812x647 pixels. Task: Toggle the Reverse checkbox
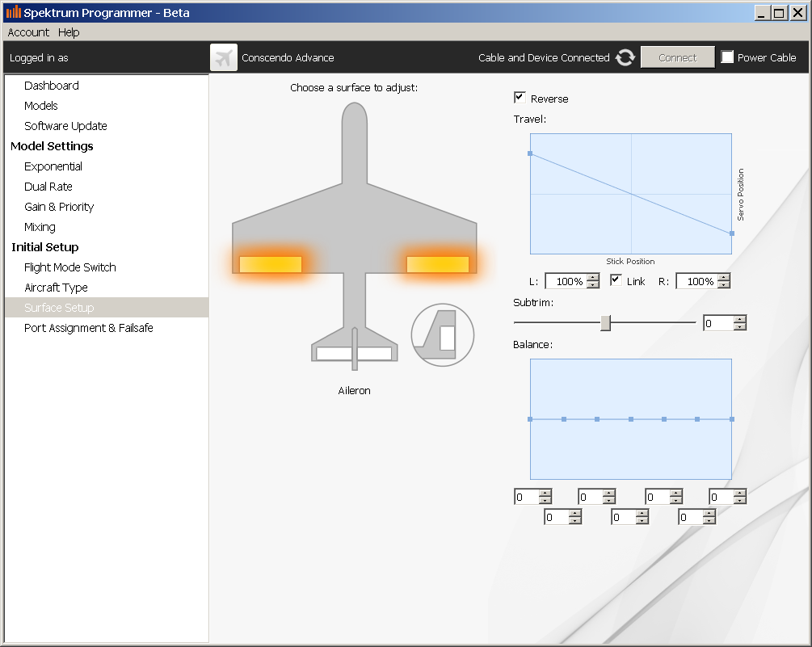pos(520,98)
